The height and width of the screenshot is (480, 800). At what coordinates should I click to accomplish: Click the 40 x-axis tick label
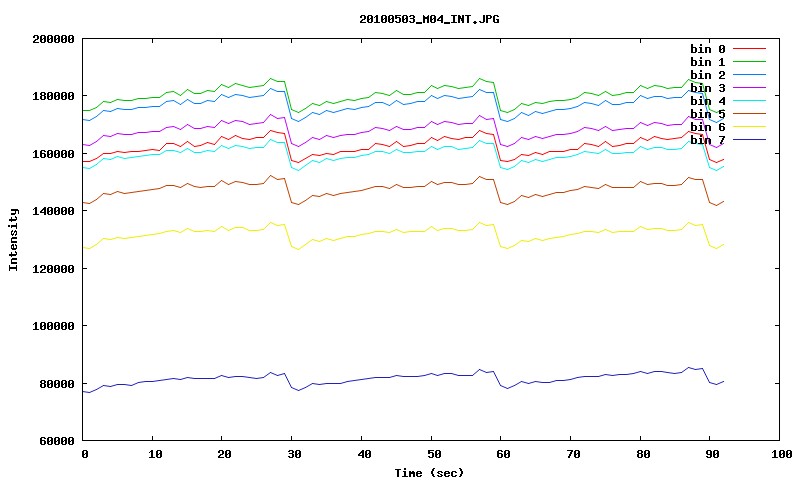coord(364,454)
